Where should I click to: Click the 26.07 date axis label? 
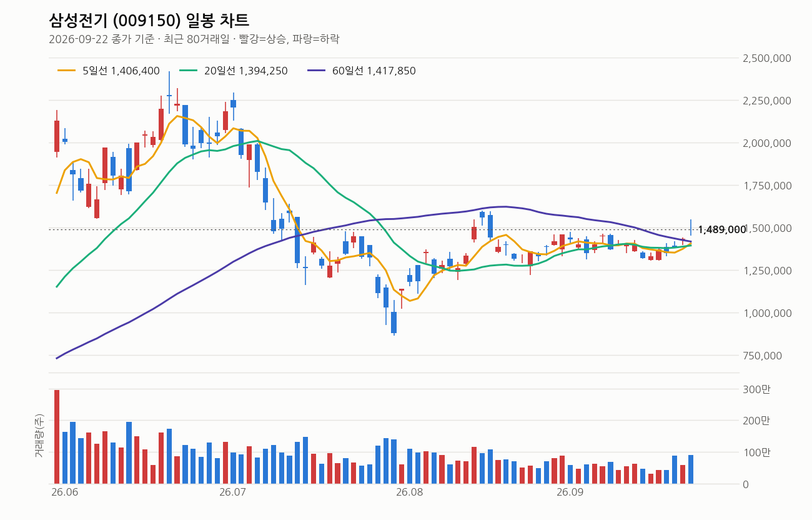coord(234,492)
